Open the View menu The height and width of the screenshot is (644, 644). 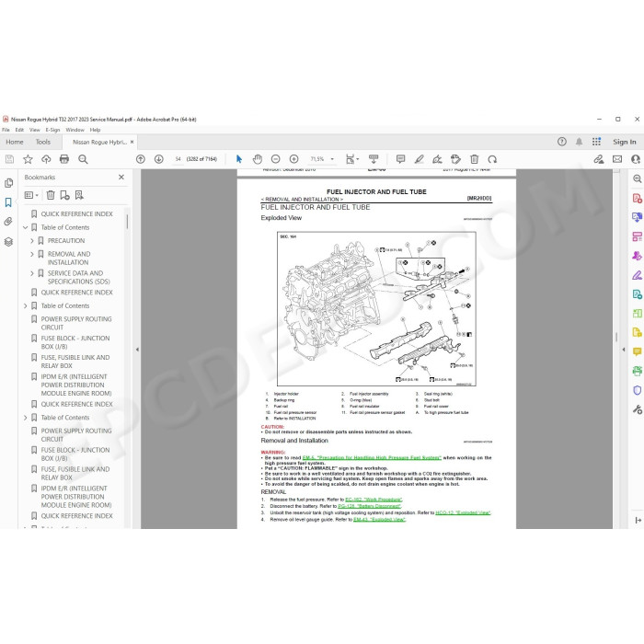[35, 130]
